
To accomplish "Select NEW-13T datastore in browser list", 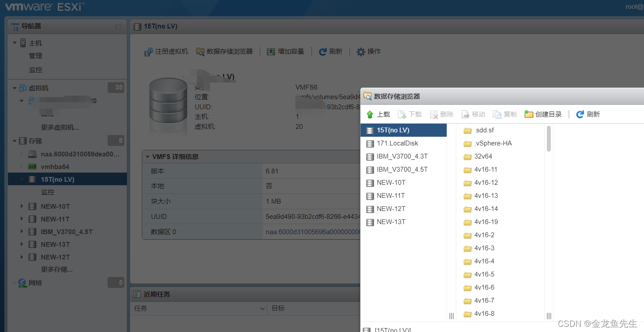I will coord(403,222).
